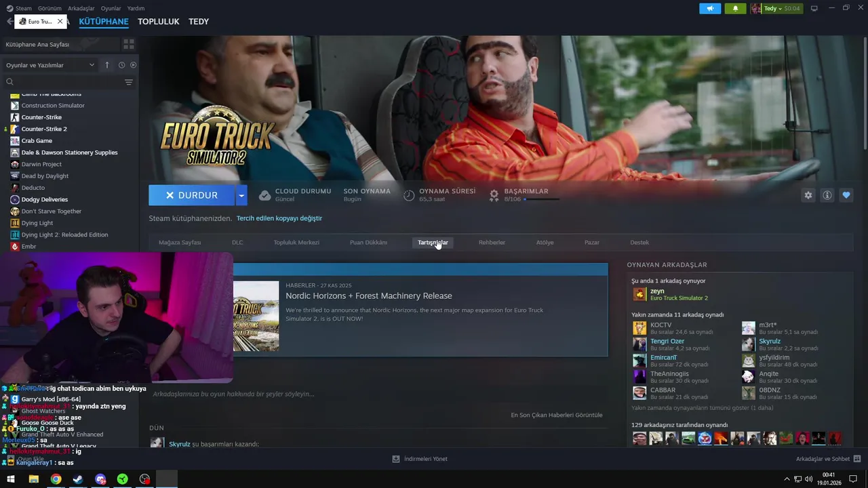Open Discord from the Windows taskbar
This screenshot has width=868, height=488.
(x=100, y=479)
